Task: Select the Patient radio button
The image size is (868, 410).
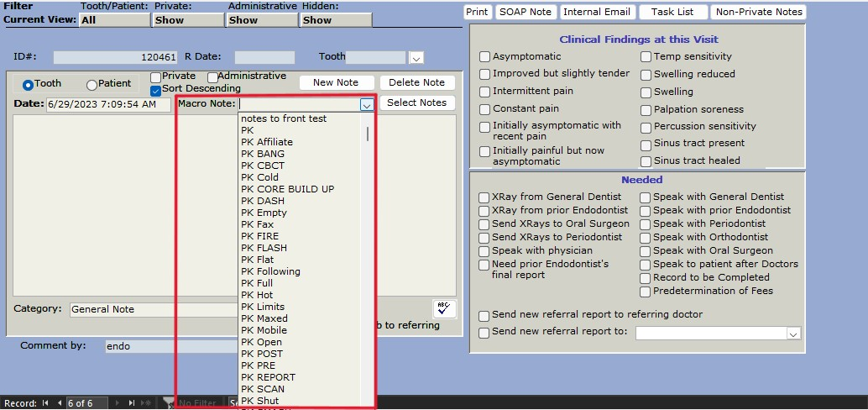Action: tap(92, 85)
